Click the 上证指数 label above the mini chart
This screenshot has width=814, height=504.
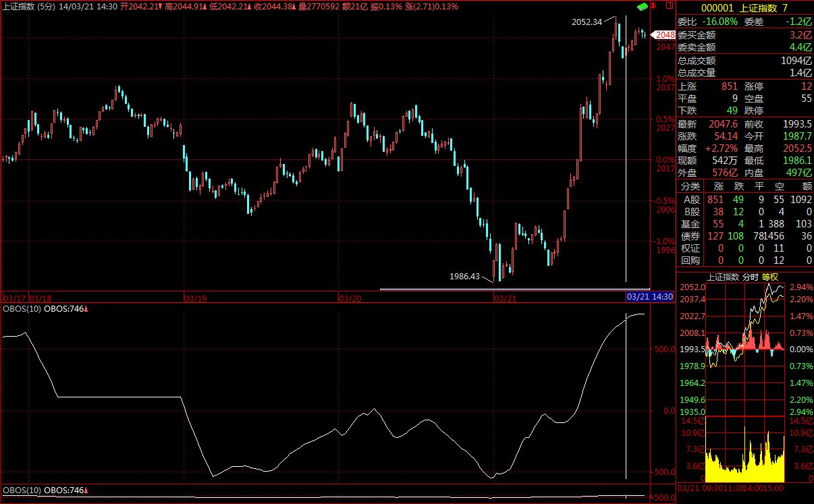[x=723, y=277]
